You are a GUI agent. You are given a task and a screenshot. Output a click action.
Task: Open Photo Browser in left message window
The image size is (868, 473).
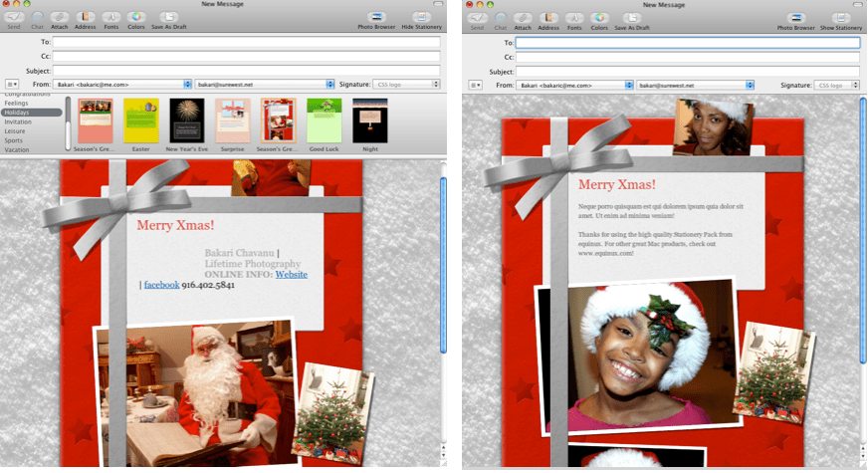pyautogui.click(x=376, y=19)
